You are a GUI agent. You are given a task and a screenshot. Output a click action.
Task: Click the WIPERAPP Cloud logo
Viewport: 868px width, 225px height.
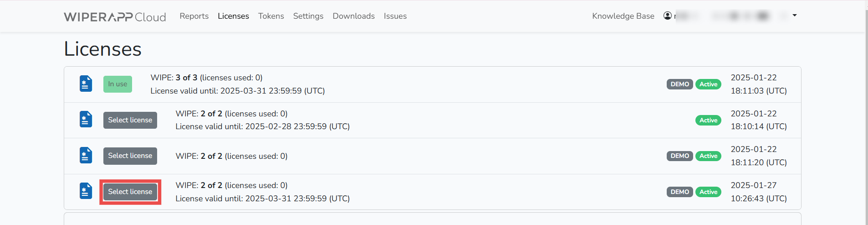115,17
